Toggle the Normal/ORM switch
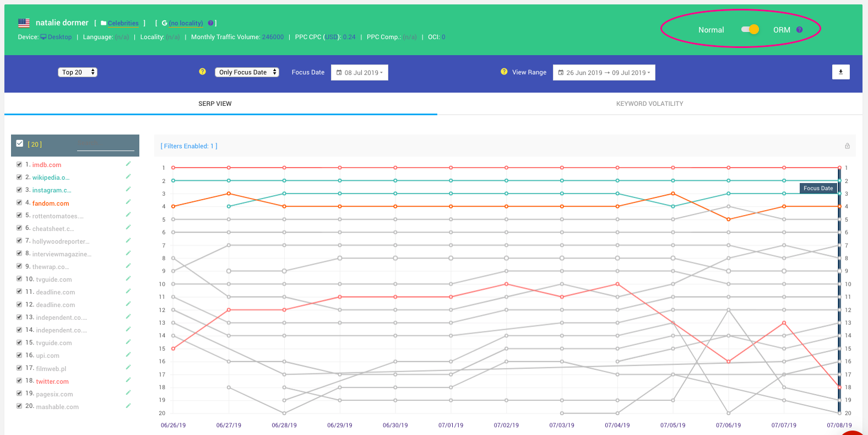 tap(750, 30)
